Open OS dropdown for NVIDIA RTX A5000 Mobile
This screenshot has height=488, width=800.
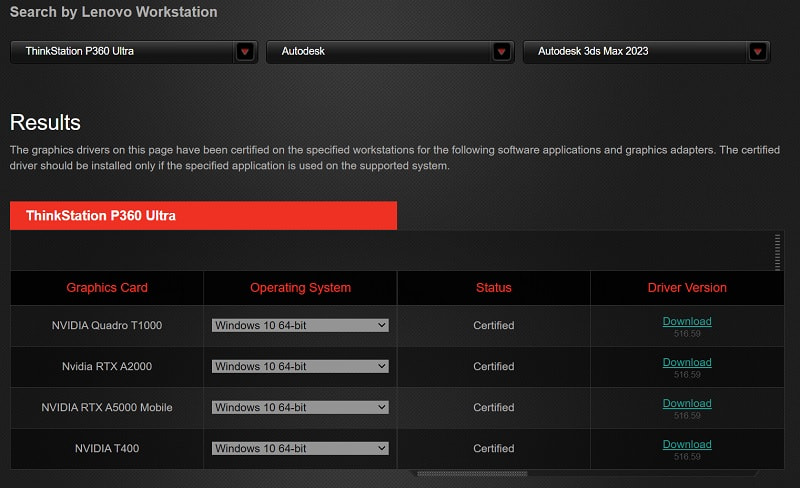pyautogui.click(x=300, y=407)
